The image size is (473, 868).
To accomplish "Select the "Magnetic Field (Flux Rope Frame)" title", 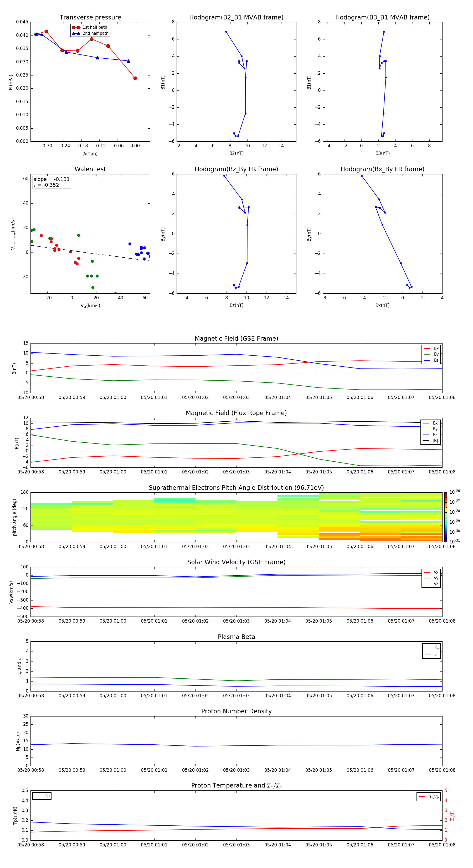I will click(236, 413).
